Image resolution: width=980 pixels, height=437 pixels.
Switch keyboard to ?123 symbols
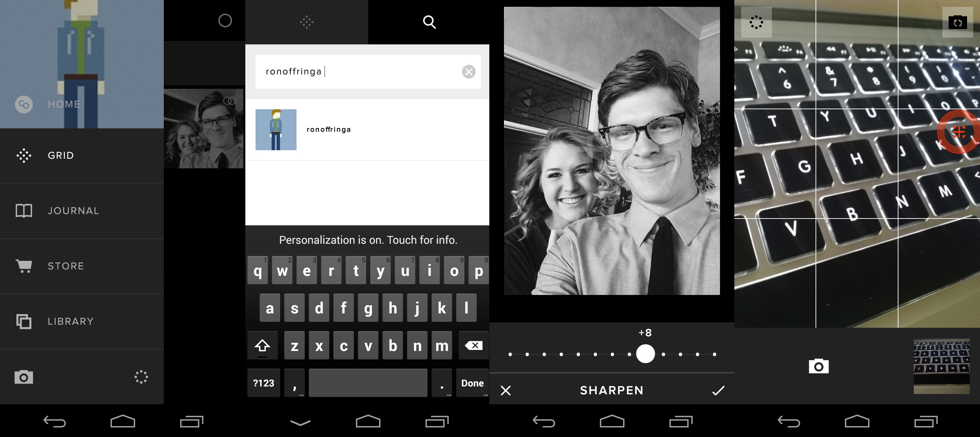pyautogui.click(x=264, y=383)
